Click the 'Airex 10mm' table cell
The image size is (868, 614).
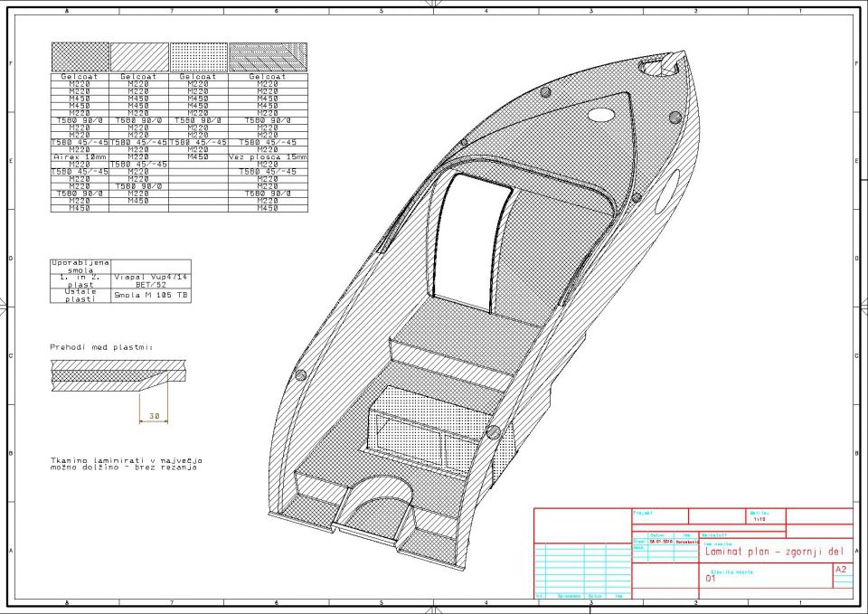tap(80, 157)
